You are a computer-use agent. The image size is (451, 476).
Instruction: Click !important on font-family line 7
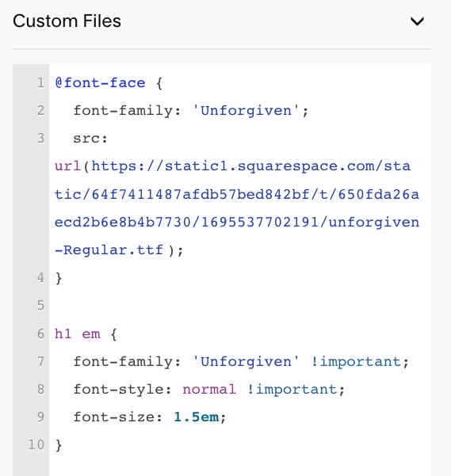coord(357,362)
